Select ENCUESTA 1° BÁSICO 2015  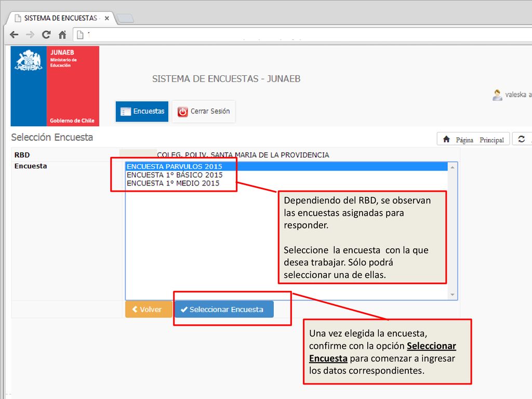pos(286,175)
